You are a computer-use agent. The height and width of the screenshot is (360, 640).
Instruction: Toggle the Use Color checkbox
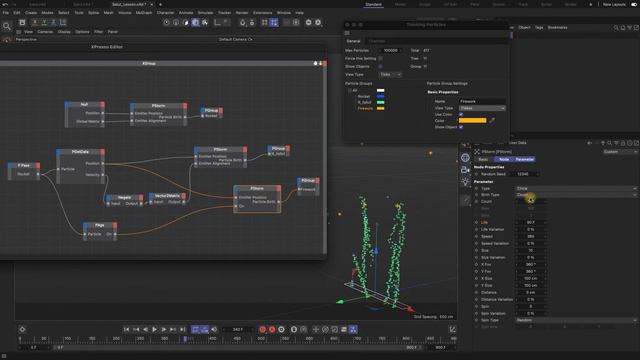(x=461, y=114)
